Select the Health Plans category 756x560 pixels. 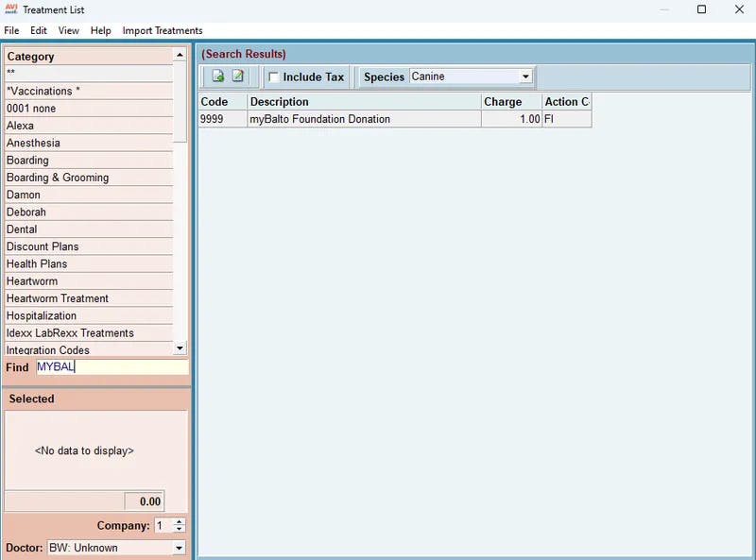[x=89, y=264]
